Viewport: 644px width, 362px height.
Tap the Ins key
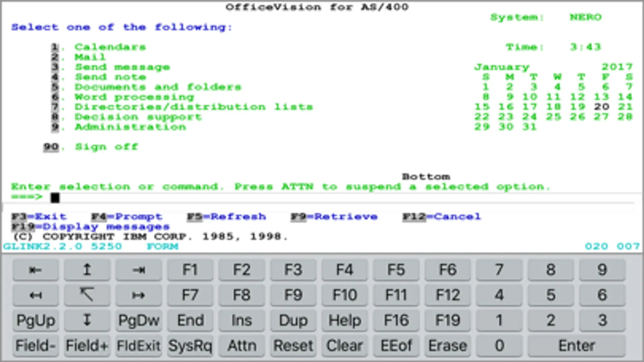point(242,321)
